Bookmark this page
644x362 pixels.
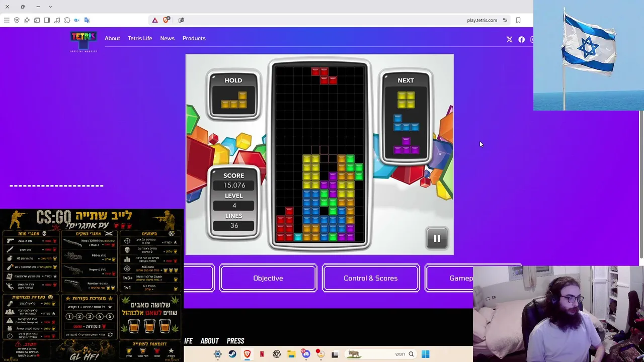518,20
